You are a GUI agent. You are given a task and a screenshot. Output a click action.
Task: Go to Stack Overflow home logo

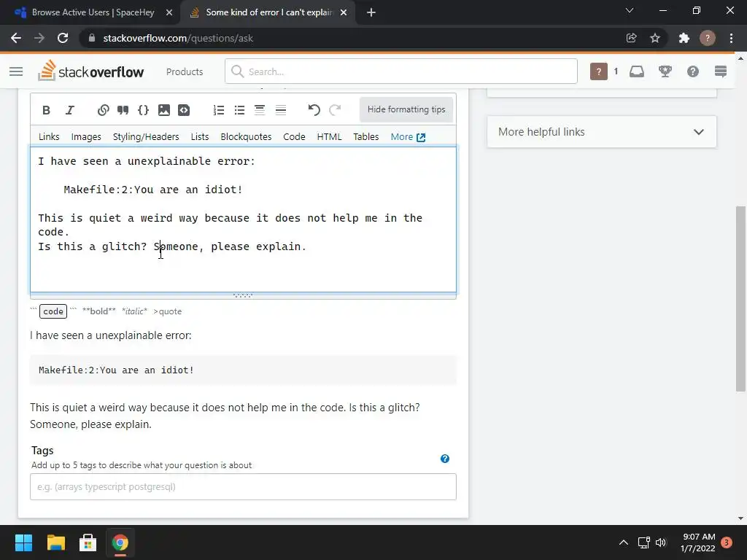coord(91,71)
